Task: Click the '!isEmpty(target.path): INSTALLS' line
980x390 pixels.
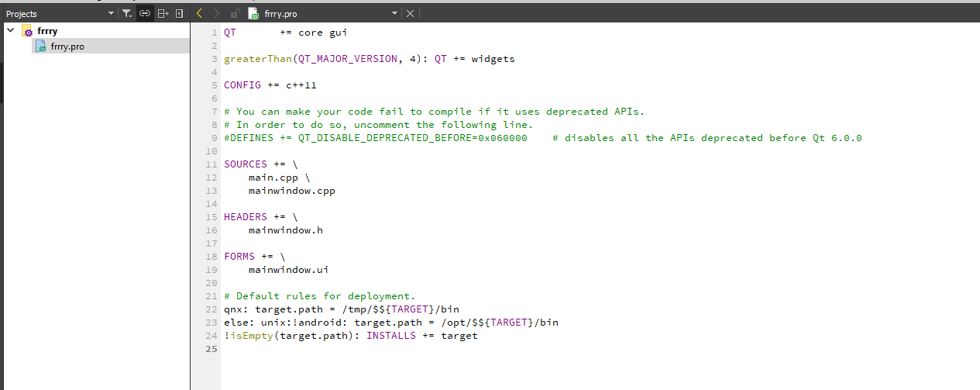Action: (x=351, y=336)
